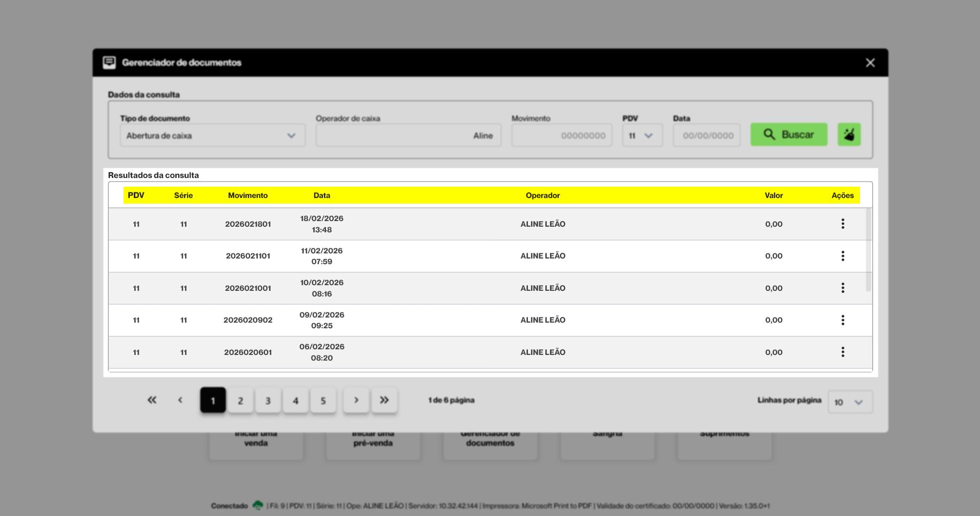Expand the Linhas por página dropdown
Screen dimensions: 980x516
pyautogui.click(x=850, y=402)
